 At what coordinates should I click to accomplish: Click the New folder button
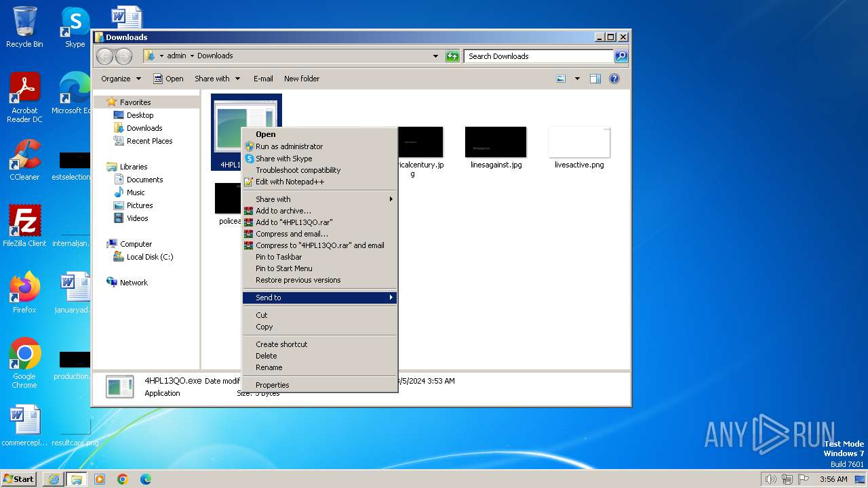[302, 79]
